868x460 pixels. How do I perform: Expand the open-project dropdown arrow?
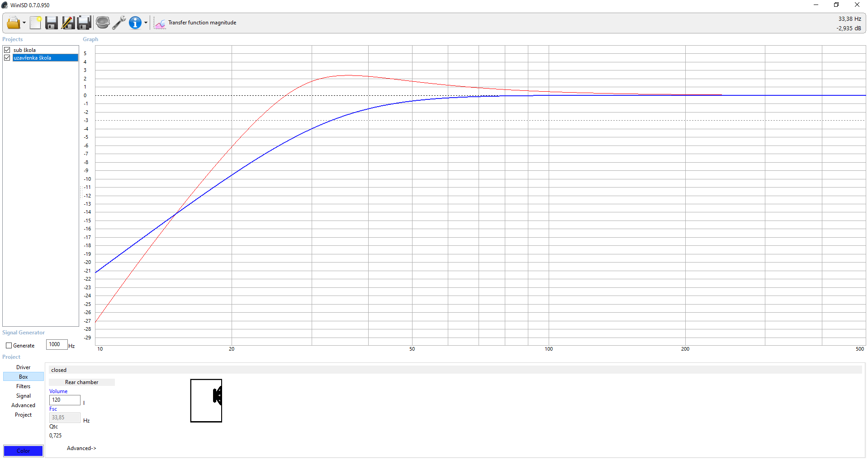pos(24,23)
